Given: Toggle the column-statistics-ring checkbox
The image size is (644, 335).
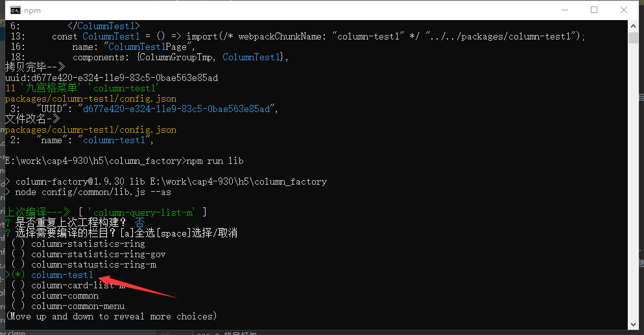Looking at the screenshot, I should point(18,244).
